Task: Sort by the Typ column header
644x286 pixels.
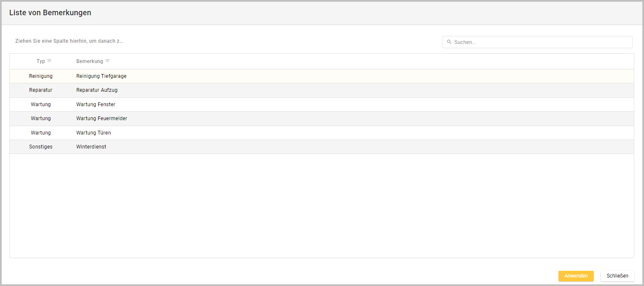Action: [41, 61]
